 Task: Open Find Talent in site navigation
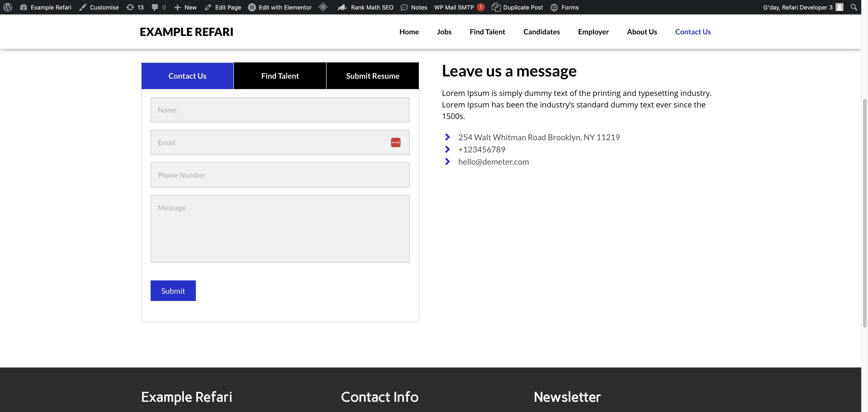(x=487, y=32)
